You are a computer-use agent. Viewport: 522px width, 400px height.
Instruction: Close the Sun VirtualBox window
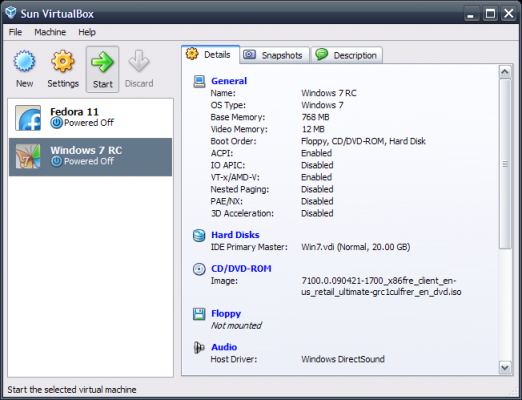click(509, 14)
